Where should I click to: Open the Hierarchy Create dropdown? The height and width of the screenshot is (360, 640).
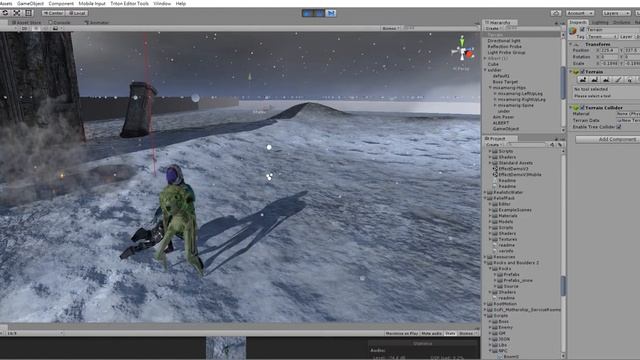tap(493, 29)
